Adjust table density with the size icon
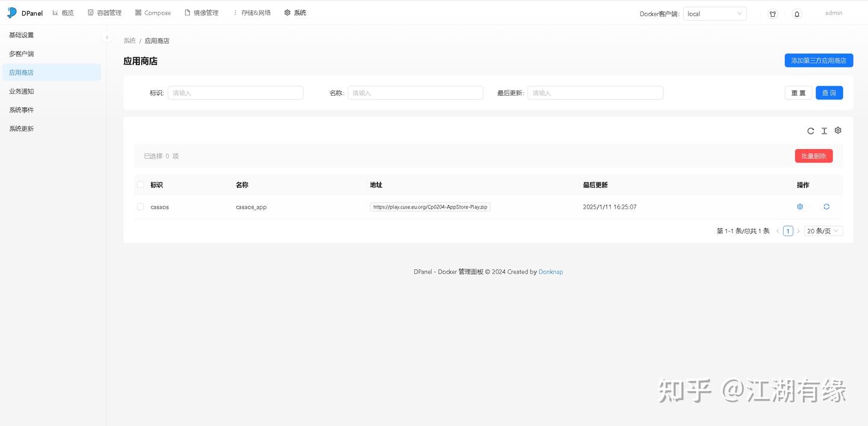This screenshot has height=426, width=868. [824, 131]
